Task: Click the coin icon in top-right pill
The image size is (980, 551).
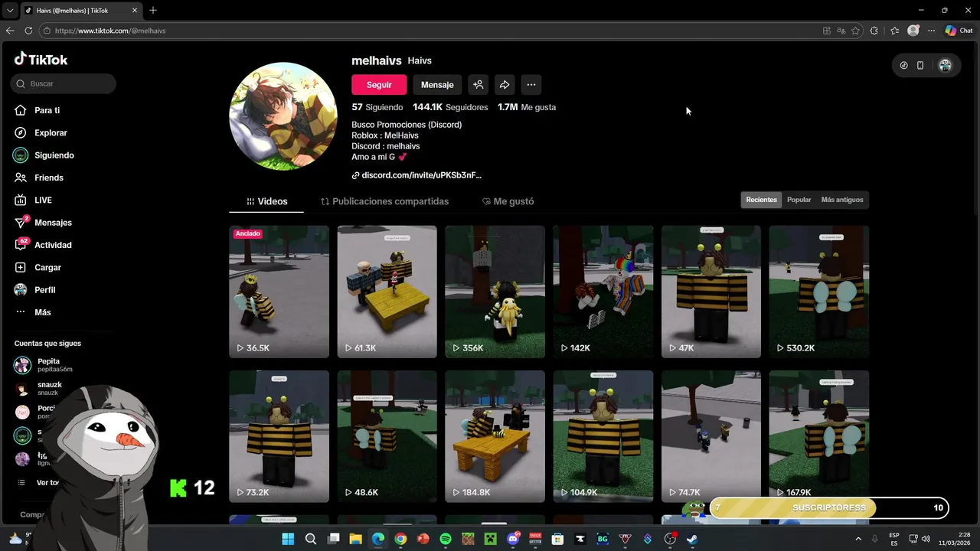Action: click(903, 66)
